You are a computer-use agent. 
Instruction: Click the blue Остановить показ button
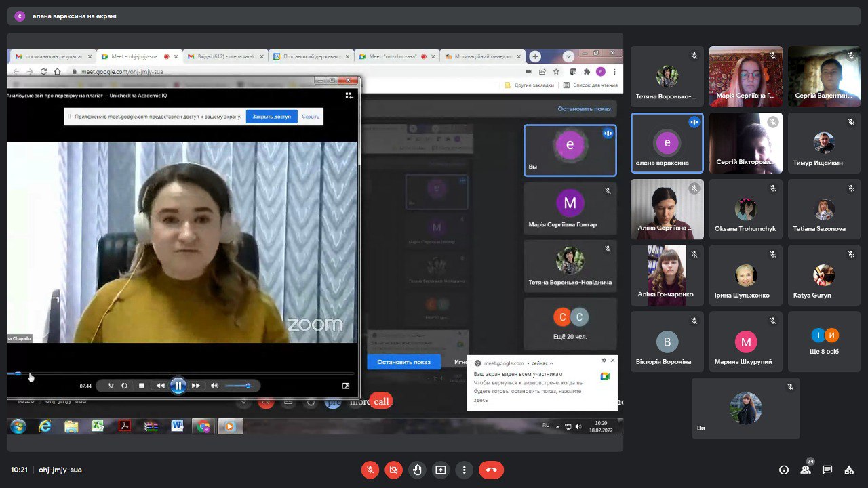404,362
